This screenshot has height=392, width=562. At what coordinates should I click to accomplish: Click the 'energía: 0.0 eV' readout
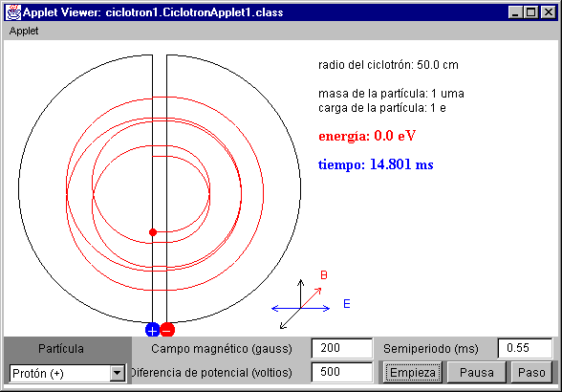pos(367,136)
